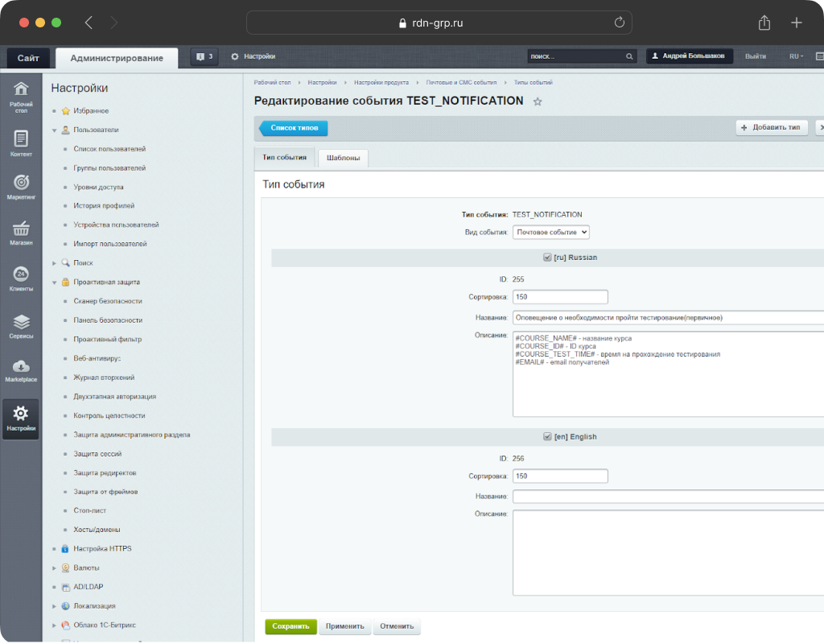Toggle the [en] English checkbox

coord(547,436)
